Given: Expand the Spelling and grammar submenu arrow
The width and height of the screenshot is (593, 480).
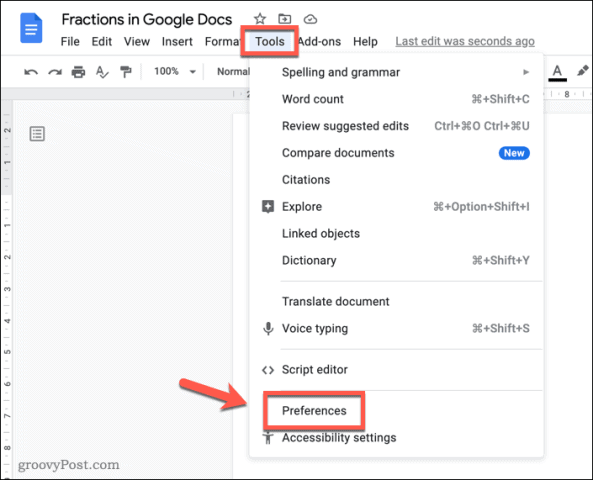Looking at the screenshot, I should tap(526, 72).
